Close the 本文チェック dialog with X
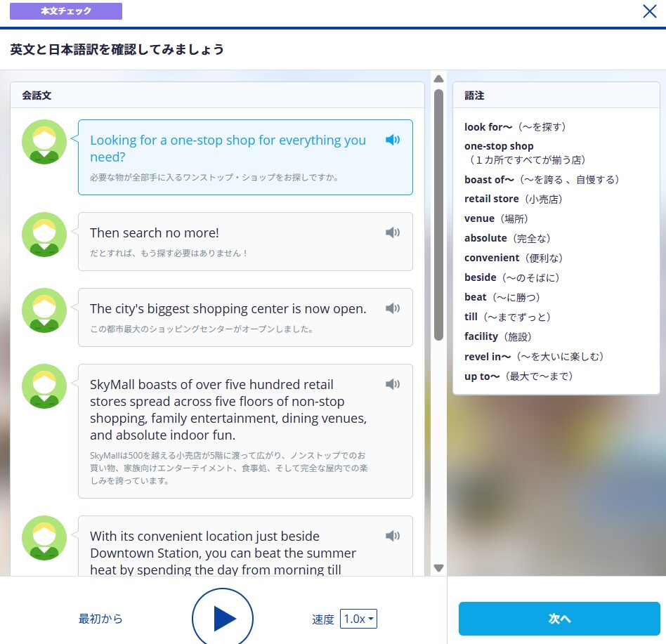Screen dimensions: 666x644 click(x=650, y=11)
